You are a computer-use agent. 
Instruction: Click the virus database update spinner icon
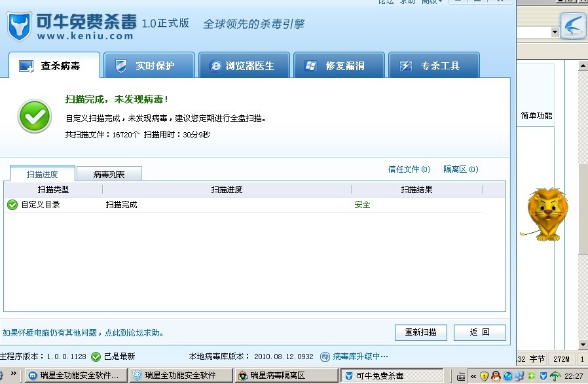click(325, 357)
